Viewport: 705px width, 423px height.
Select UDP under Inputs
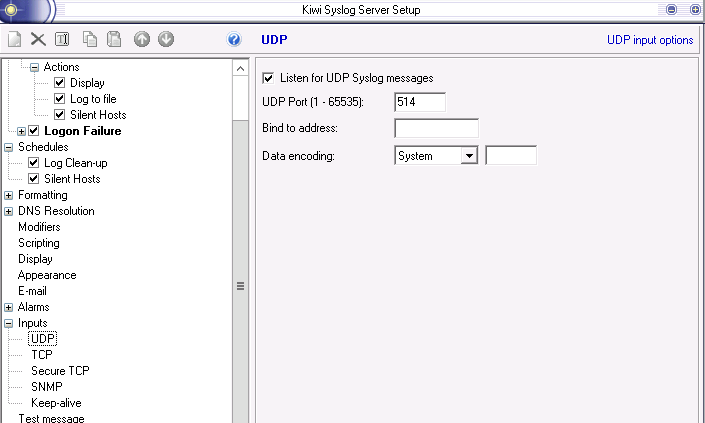[x=43, y=339]
